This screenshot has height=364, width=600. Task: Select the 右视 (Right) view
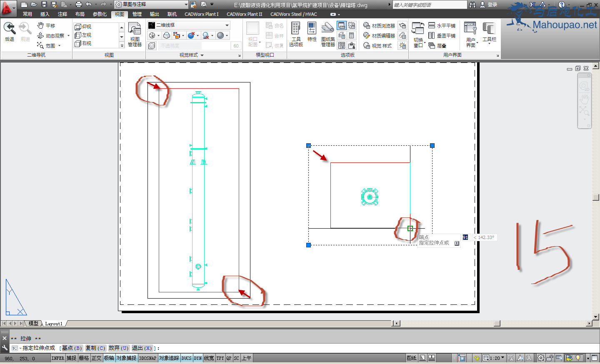(x=83, y=43)
